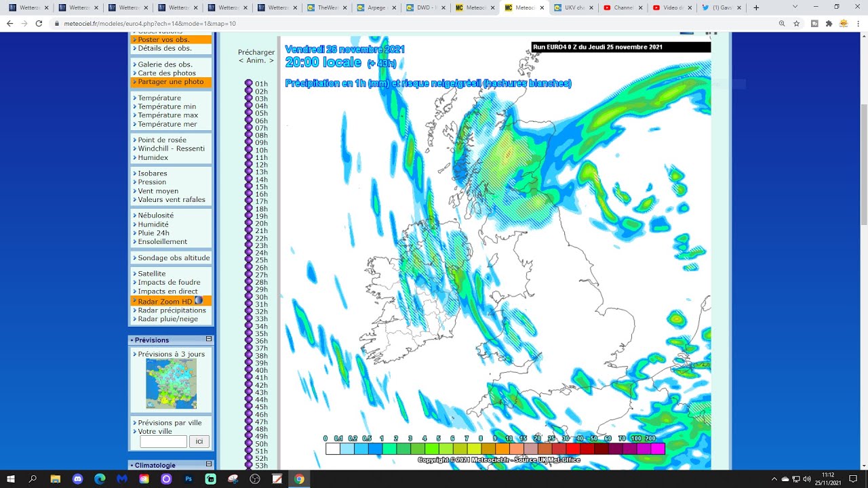
Task: Select the 20h forecast hour dot
Action: coord(248,224)
